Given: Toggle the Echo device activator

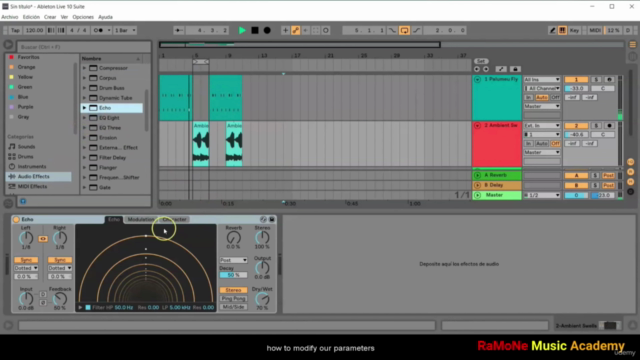Looking at the screenshot, I should pos(16,220).
